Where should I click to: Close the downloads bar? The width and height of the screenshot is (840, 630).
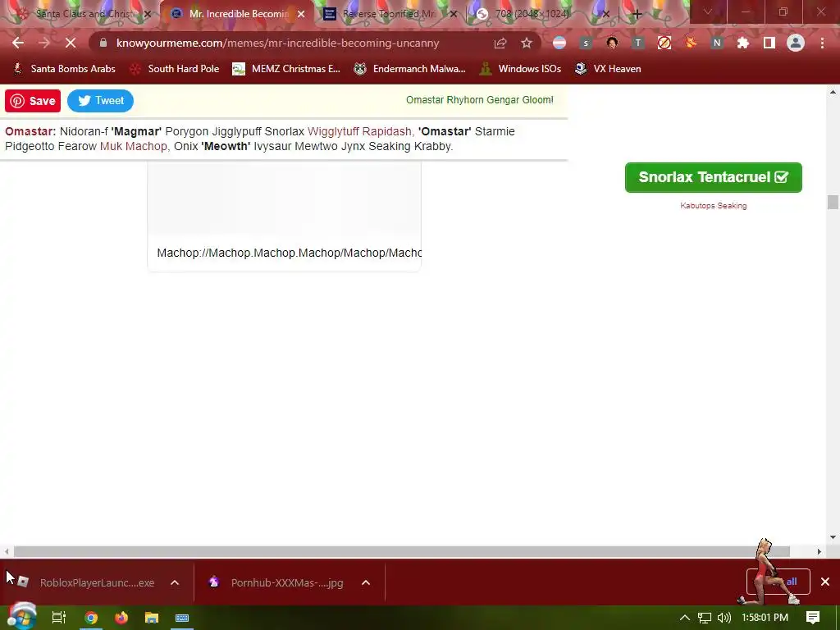[825, 582]
